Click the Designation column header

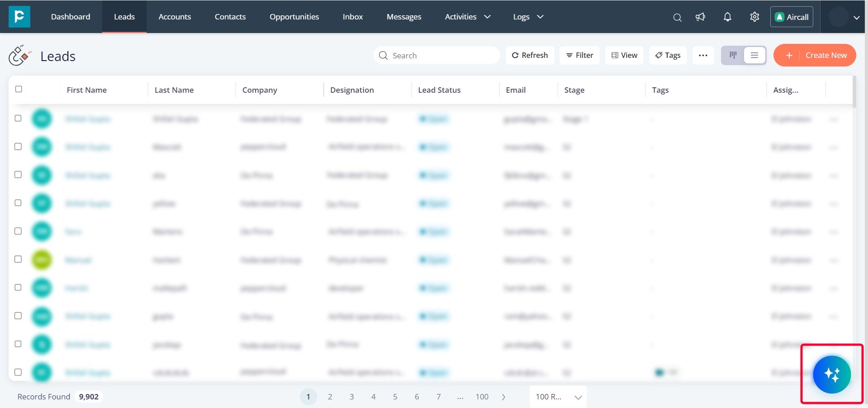click(352, 90)
